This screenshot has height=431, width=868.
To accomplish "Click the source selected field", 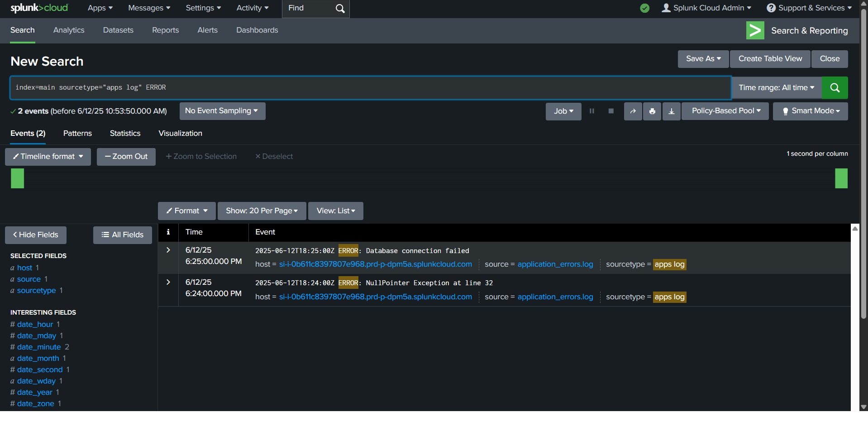I will [29, 279].
